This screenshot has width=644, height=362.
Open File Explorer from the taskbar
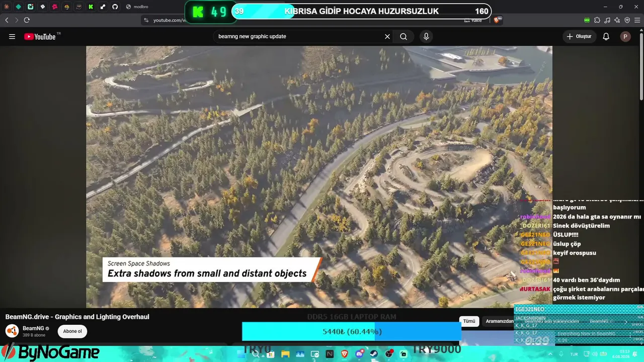pos(285,354)
